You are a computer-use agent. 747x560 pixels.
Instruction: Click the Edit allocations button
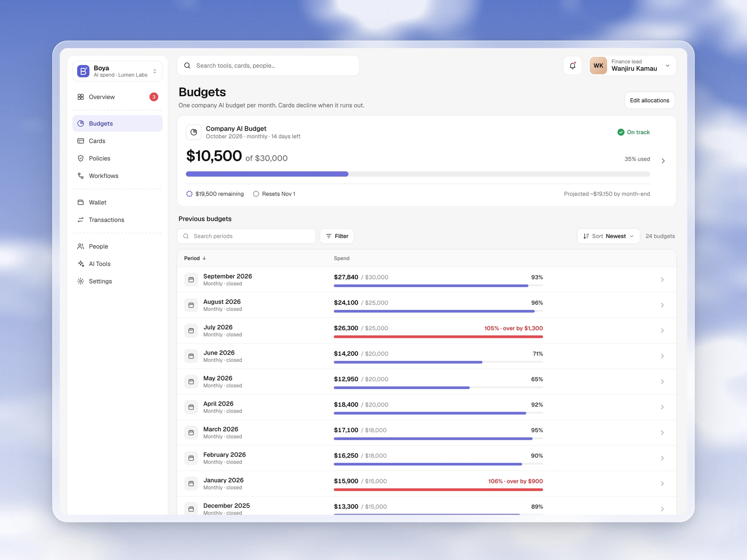pyautogui.click(x=649, y=100)
